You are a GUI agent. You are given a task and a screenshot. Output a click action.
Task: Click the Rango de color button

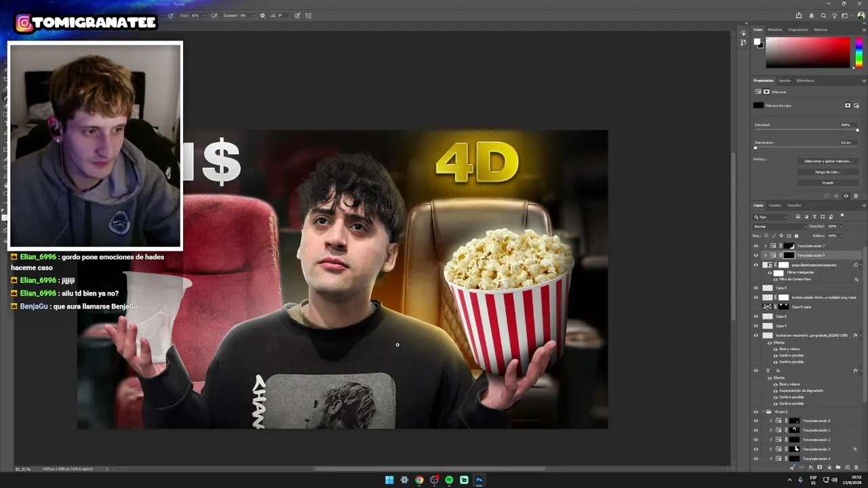(827, 172)
